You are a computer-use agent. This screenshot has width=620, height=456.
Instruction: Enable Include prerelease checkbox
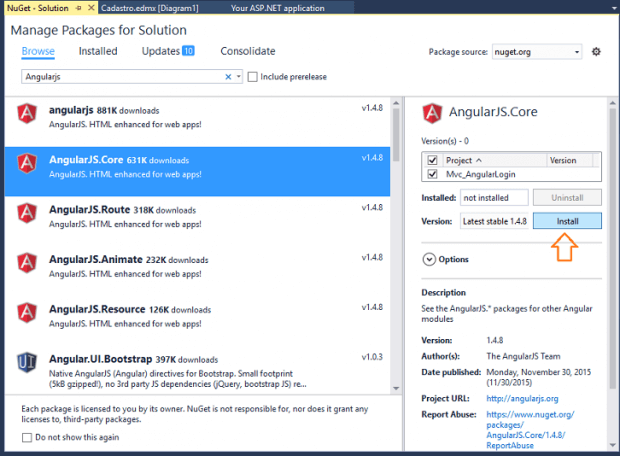(x=253, y=77)
